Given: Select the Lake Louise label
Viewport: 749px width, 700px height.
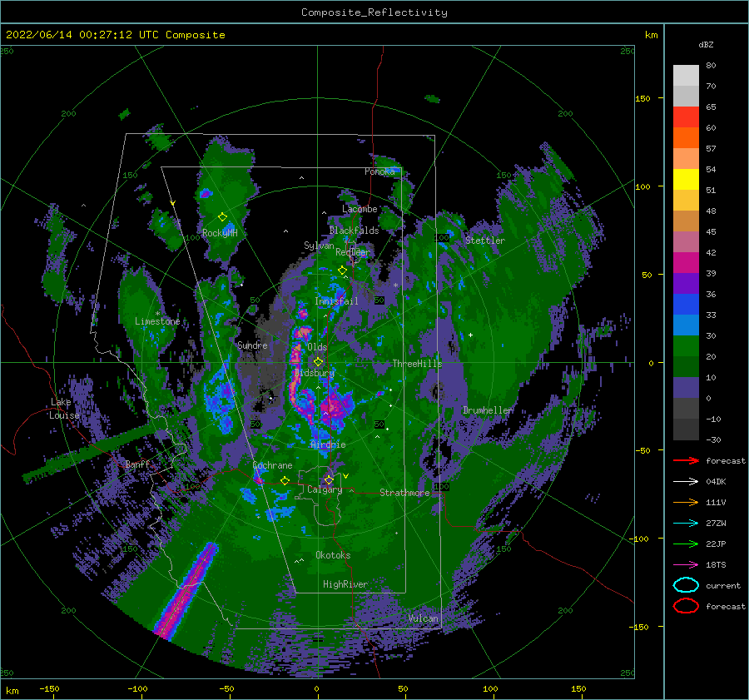Looking at the screenshot, I should click(x=64, y=409).
